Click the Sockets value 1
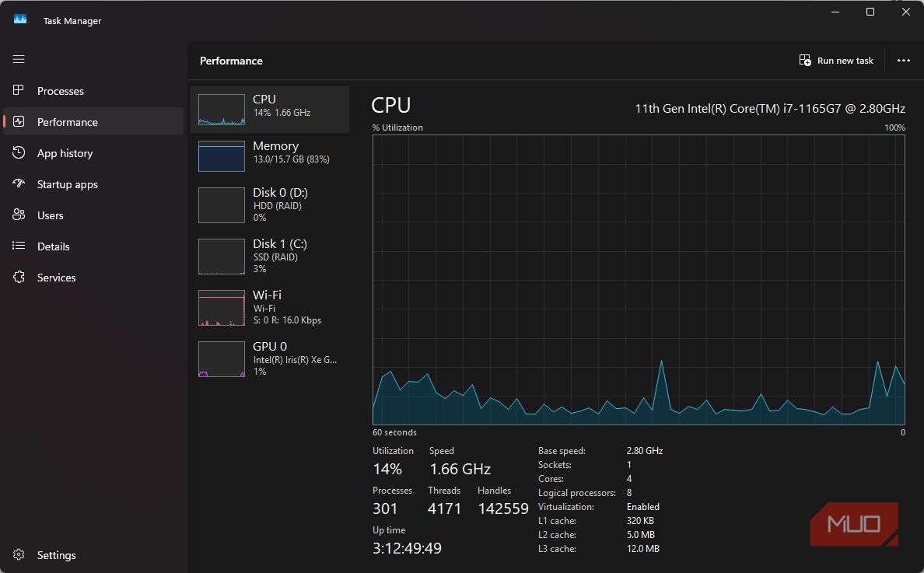Image resolution: width=924 pixels, height=573 pixels. (x=628, y=465)
